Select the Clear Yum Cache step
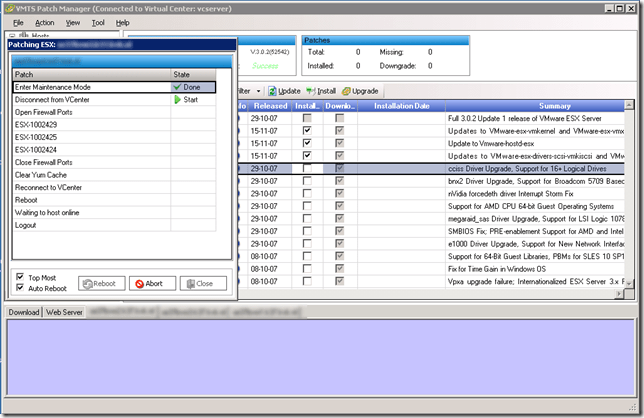The height and width of the screenshot is (418, 644). (114, 175)
